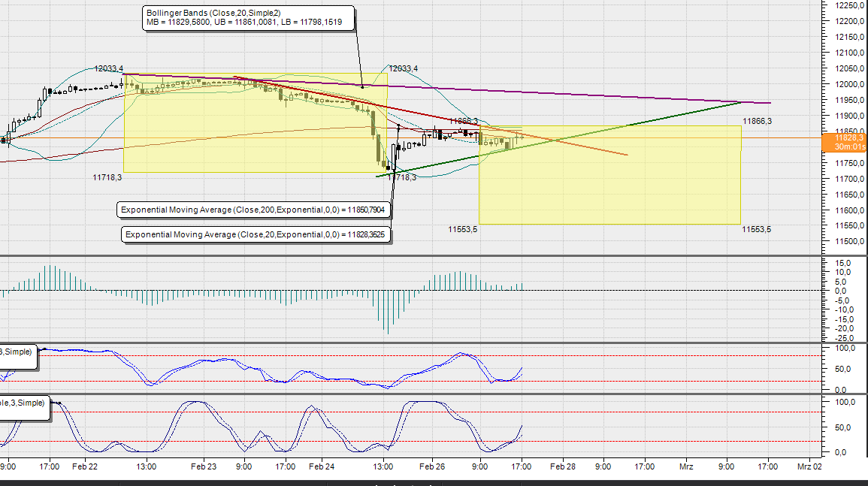Click the 13:00 label after Feb 22
Image resolution: width=868 pixels, height=486 pixels.
coord(147,466)
